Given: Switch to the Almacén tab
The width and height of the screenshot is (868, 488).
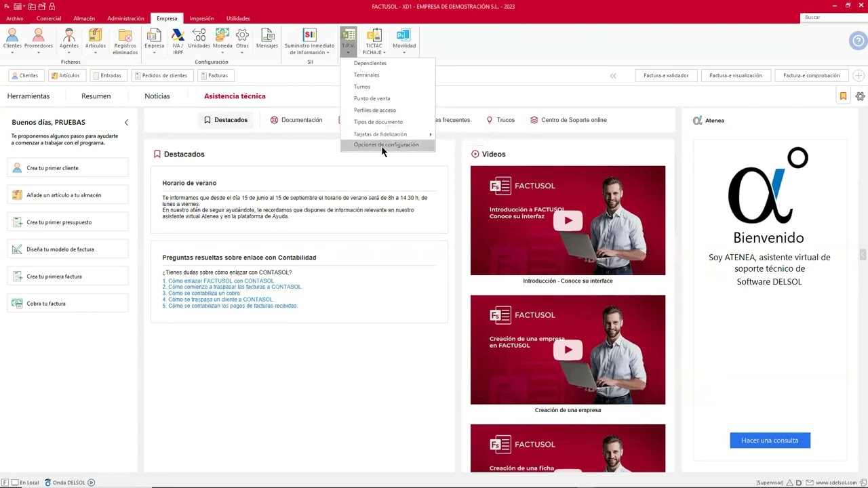Looking at the screenshot, I should point(84,18).
